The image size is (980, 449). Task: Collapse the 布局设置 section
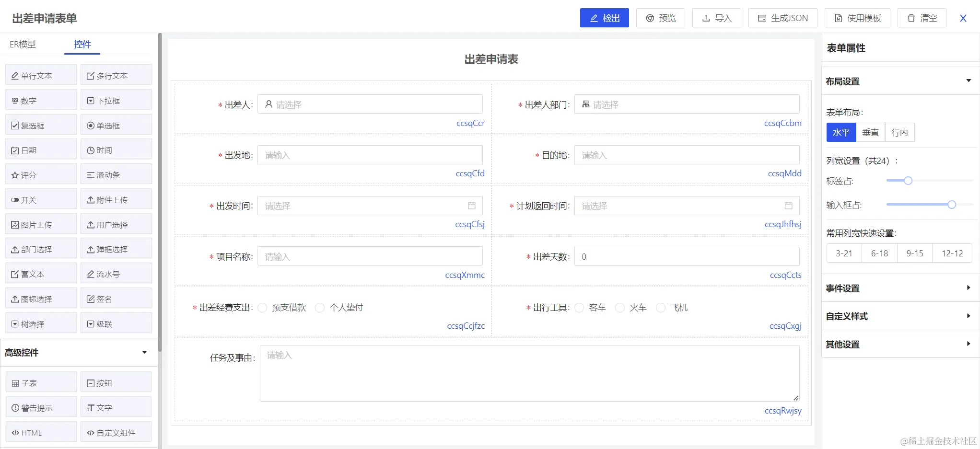click(x=969, y=80)
